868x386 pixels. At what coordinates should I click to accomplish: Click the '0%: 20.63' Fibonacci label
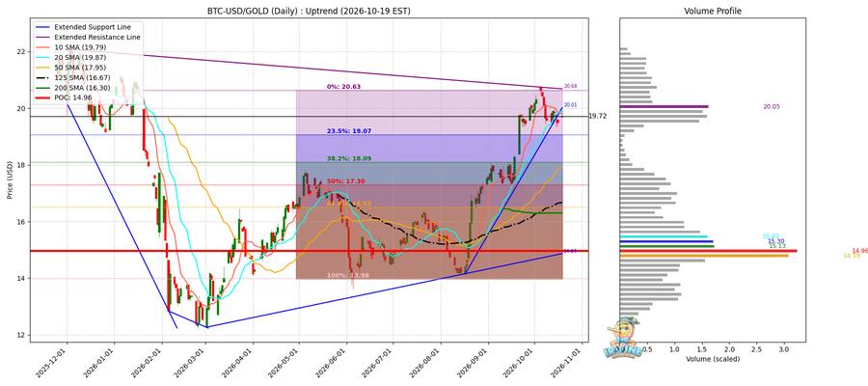pyautogui.click(x=343, y=87)
